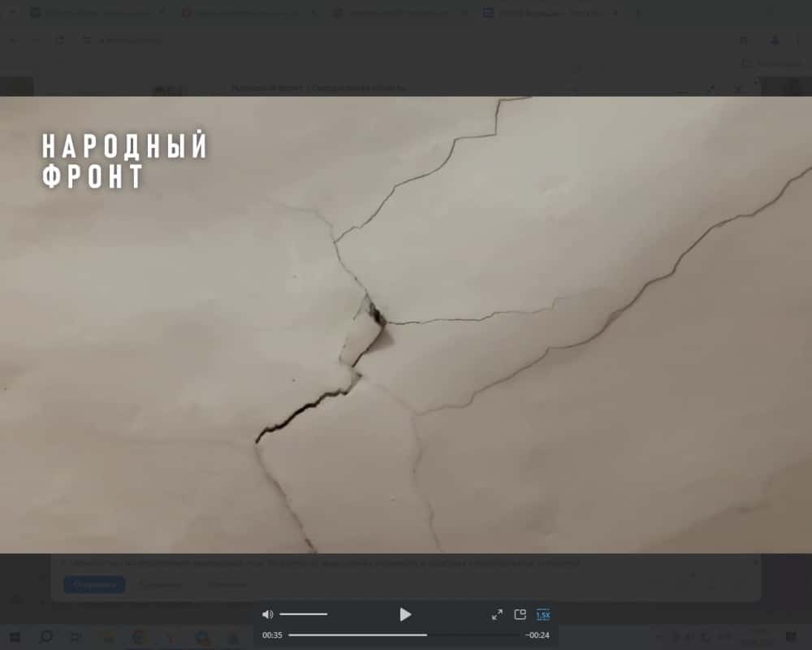Click the taskbar search icon
812x650 pixels.
coord(45,638)
